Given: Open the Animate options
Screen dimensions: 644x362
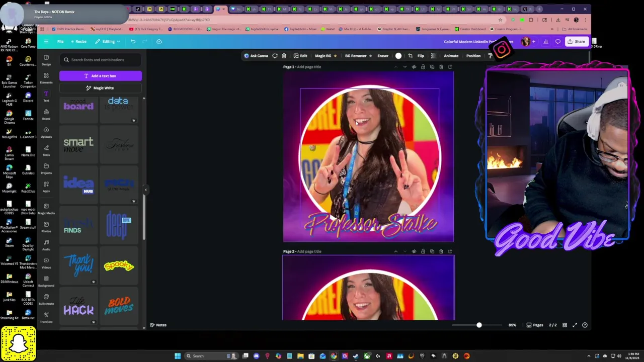Looking at the screenshot, I should tap(451, 56).
